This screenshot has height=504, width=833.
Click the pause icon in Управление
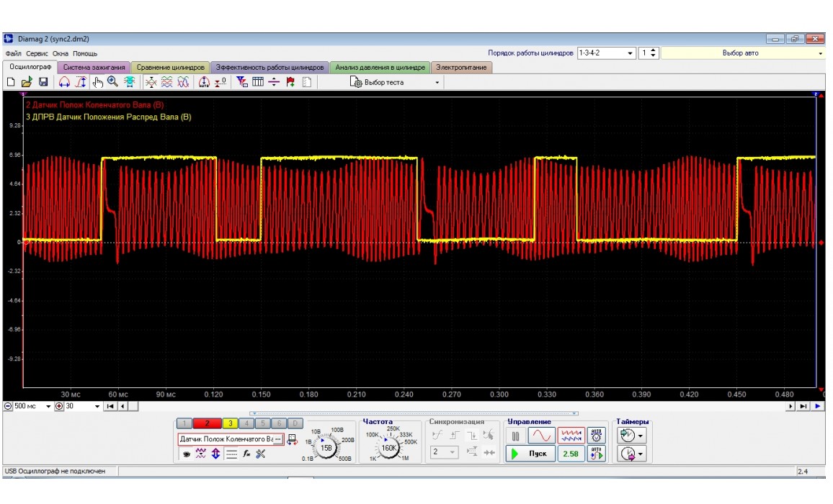pos(516,436)
